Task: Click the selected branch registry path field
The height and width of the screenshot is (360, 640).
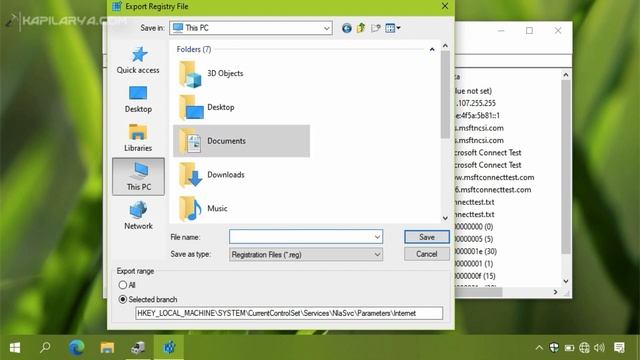Action: click(289, 313)
